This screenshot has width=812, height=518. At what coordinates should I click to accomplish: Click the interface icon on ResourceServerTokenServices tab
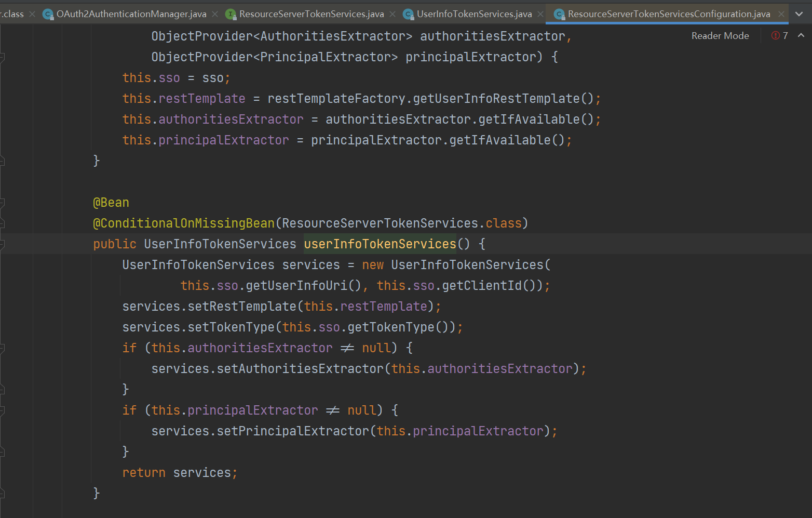[x=231, y=15]
